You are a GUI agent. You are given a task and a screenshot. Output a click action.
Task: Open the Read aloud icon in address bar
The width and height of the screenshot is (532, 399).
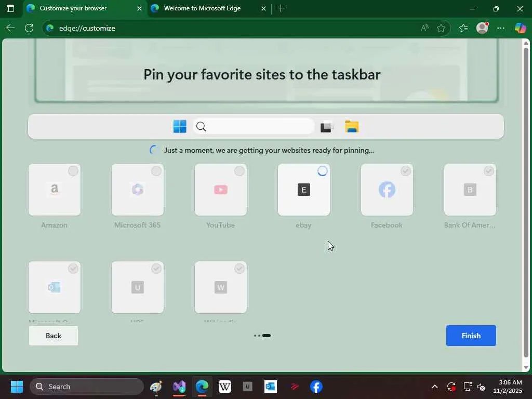click(x=424, y=28)
